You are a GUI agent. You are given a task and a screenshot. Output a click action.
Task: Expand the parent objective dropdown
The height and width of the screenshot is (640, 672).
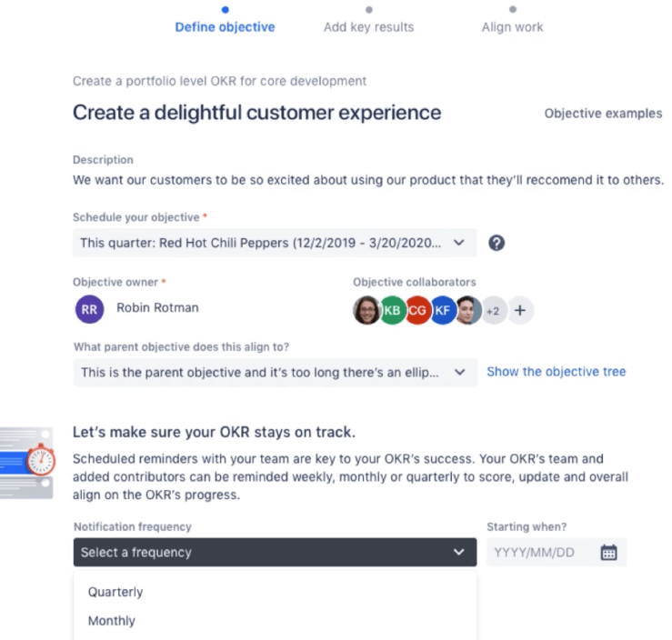(275, 372)
